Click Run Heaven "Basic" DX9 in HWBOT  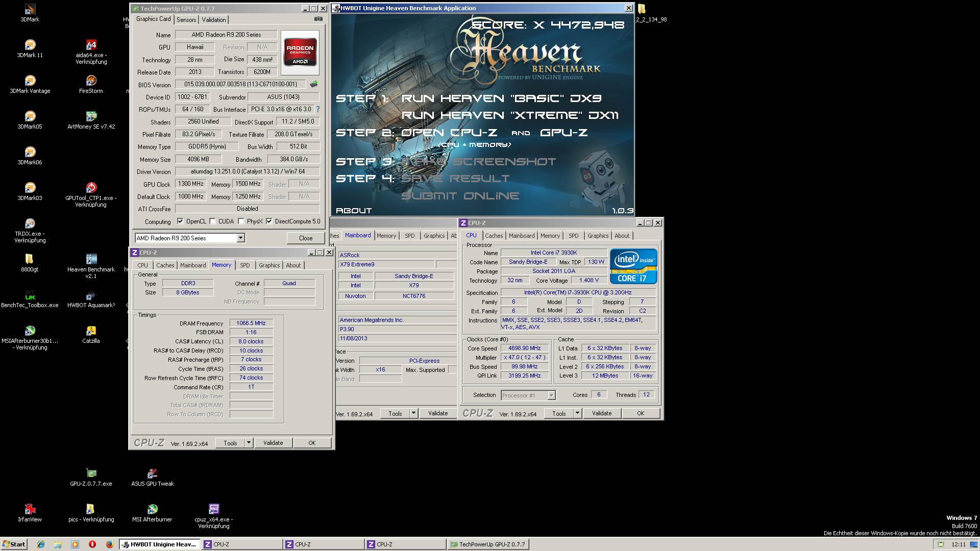click(x=501, y=98)
